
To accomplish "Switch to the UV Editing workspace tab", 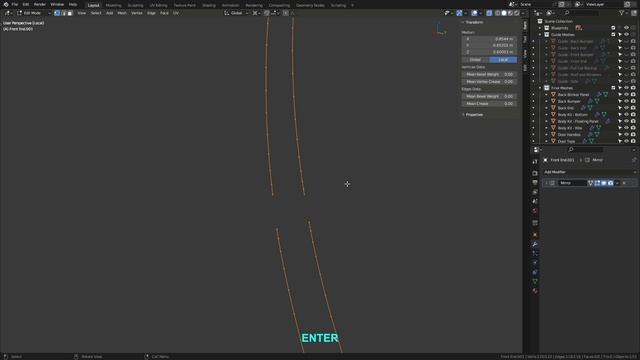I will (x=158, y=5).
